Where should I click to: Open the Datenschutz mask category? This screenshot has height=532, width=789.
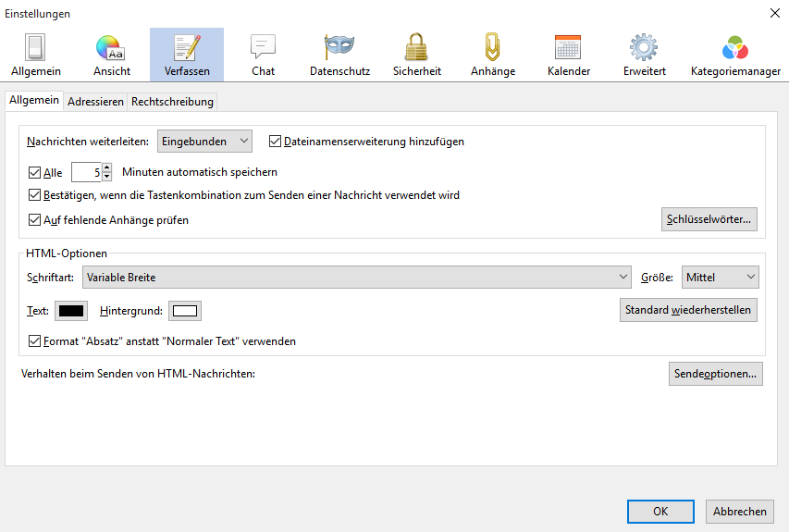[339, 55]
